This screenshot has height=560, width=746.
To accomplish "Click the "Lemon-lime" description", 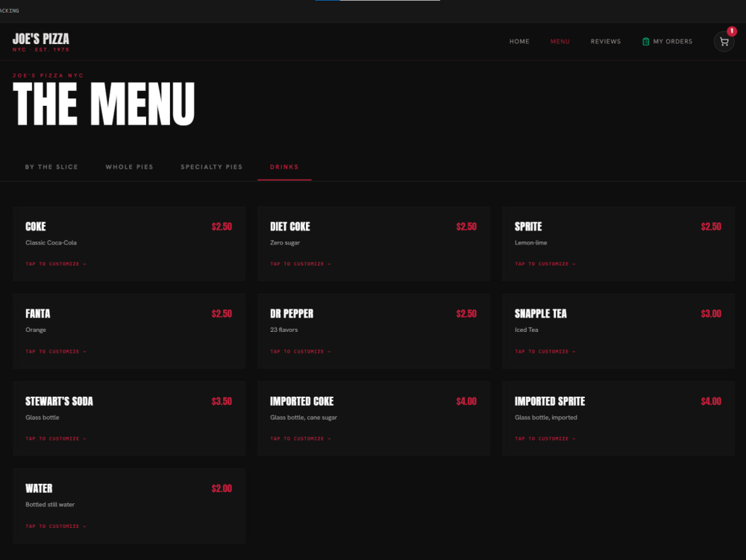I will (531, 242).
